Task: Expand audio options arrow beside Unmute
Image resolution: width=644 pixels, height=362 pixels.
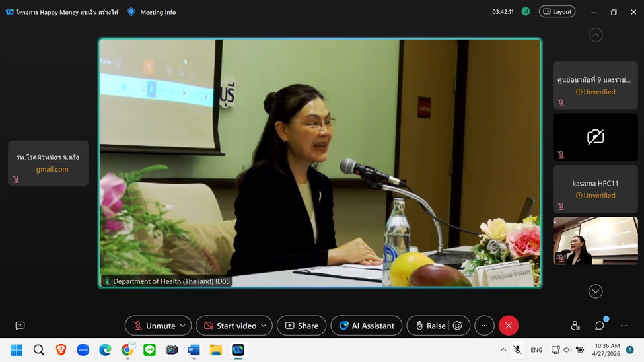Action: (x=182, y=326)
